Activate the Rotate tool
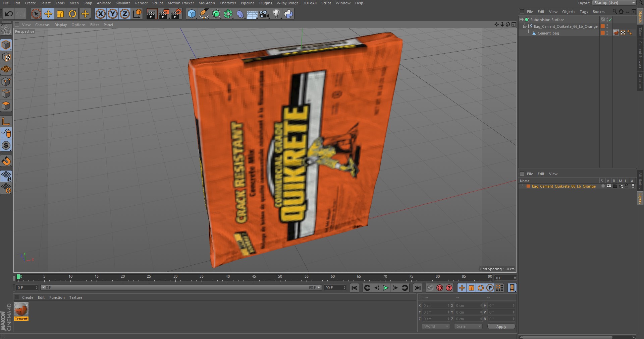 point(72,14)
